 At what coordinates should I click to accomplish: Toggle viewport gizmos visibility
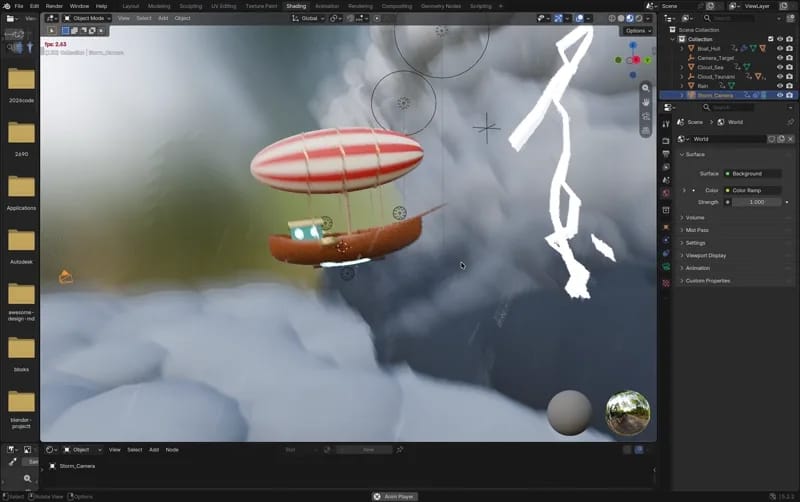(558, 18)
